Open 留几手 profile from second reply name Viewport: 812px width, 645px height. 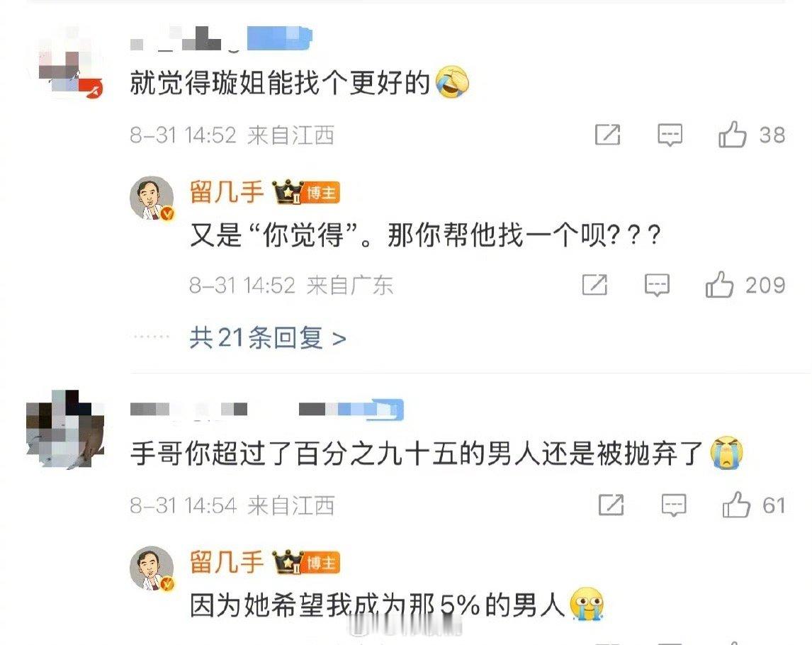(226, 562)
